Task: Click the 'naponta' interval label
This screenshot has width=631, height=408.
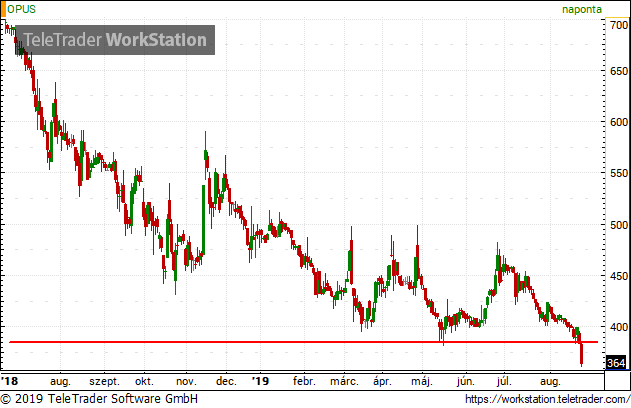Action: [582, 9]
